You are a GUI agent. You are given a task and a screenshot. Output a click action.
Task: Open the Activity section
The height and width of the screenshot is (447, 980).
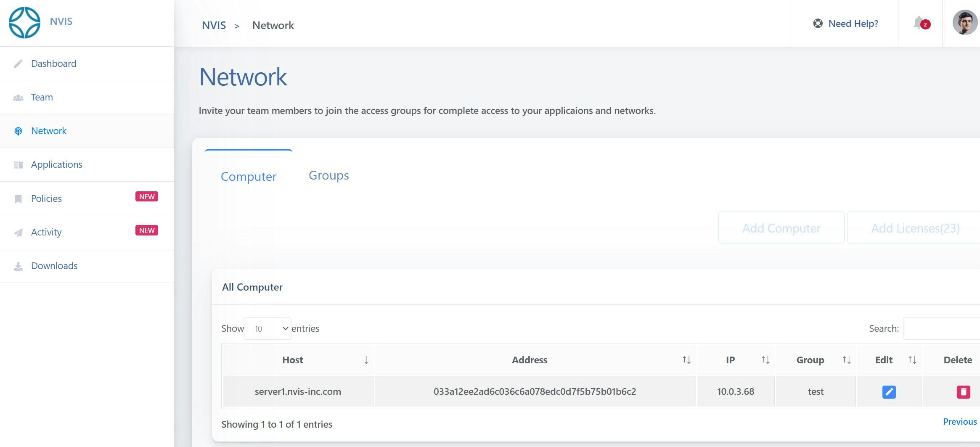18,232
